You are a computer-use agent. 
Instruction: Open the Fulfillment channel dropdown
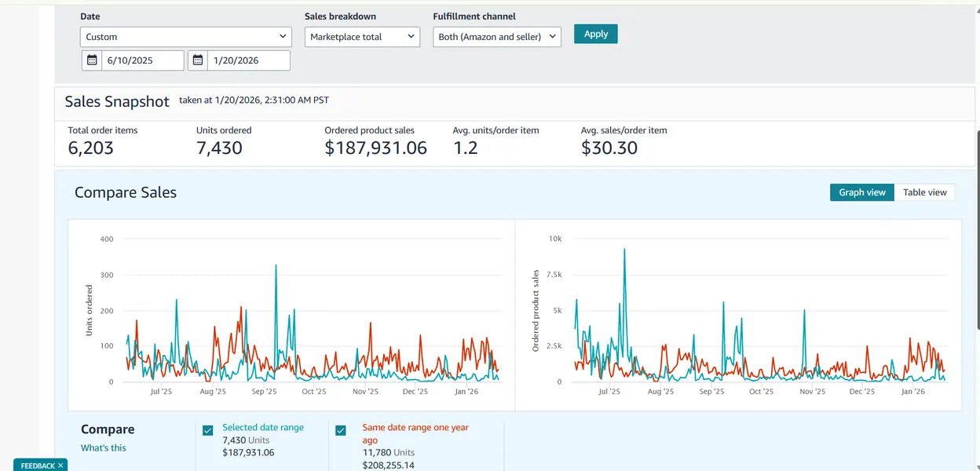click(497, 37)
